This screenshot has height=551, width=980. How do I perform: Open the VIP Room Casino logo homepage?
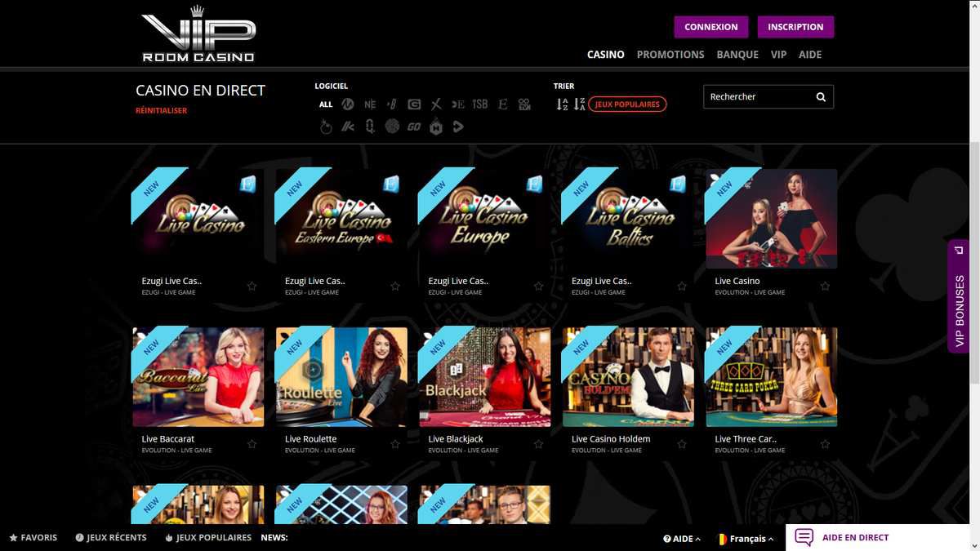click(x=198, y=34)
